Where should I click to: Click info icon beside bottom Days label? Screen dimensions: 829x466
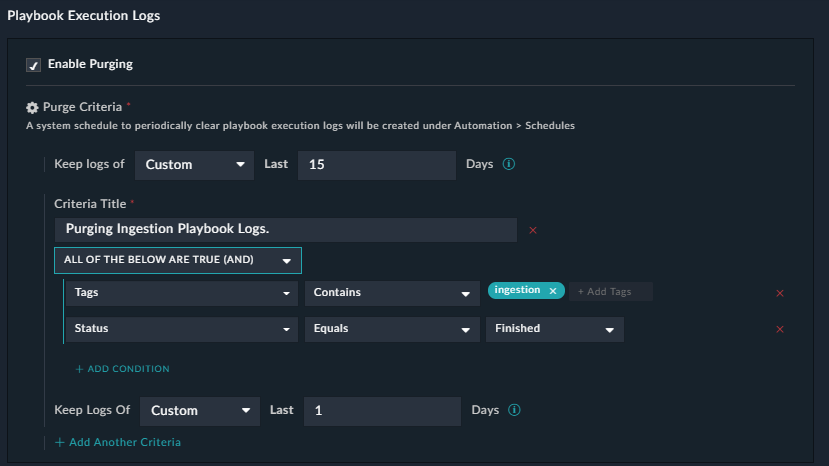[x=514, y=410]
